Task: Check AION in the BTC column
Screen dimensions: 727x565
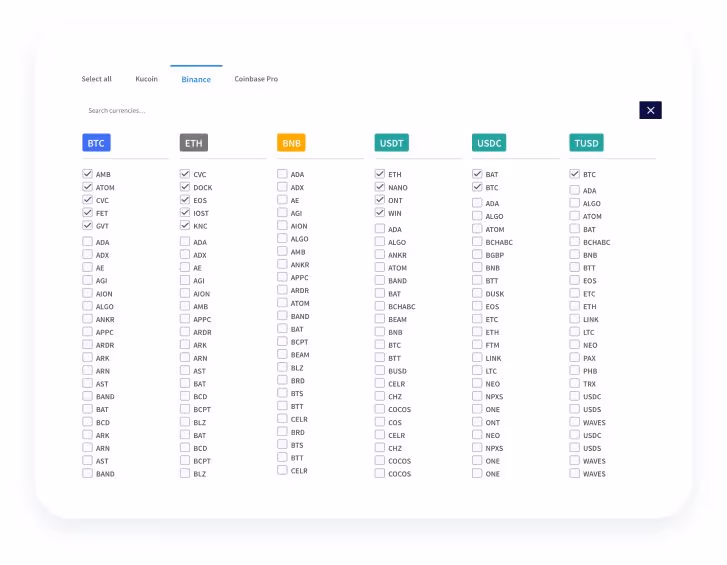Action: click(x=88, y=293)
